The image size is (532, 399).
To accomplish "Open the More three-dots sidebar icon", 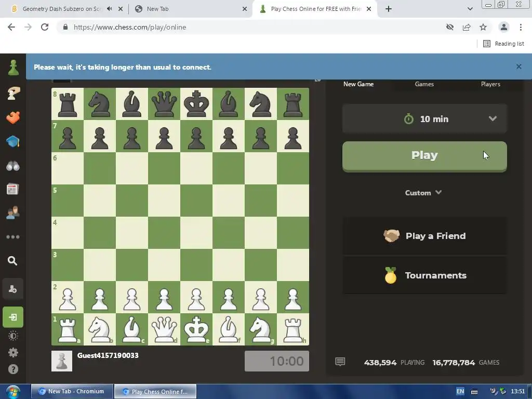I will (x=13, y=237).
